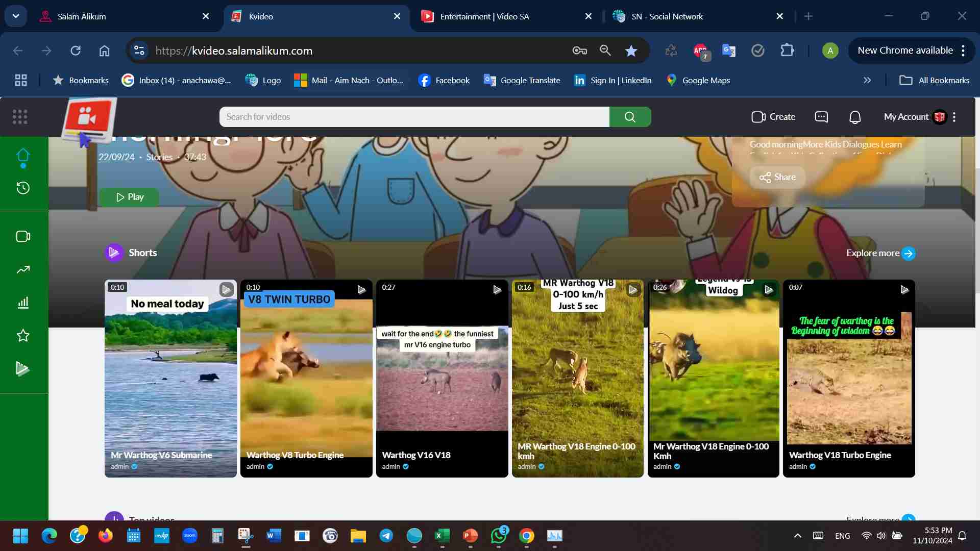Open the Chrome Extensions puzzle icon
The width and height of the screenshot is (980, 551).
tap(787, 51)
